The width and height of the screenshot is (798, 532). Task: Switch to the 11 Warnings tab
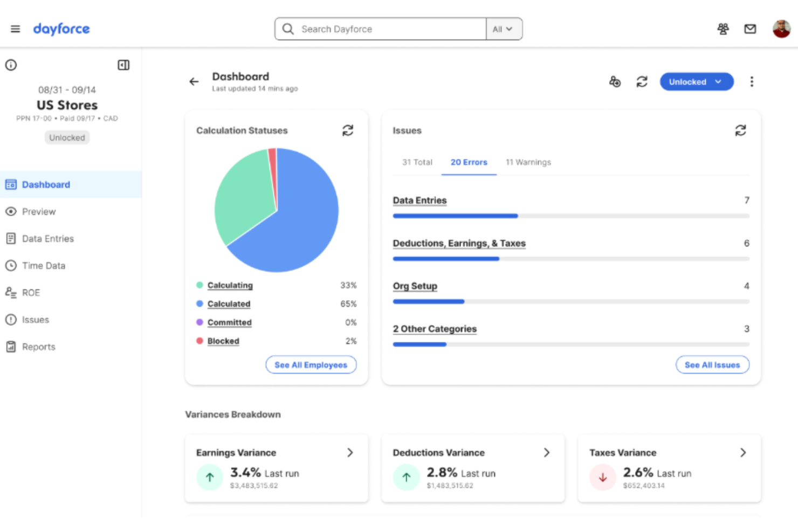[x=528, y=162]
